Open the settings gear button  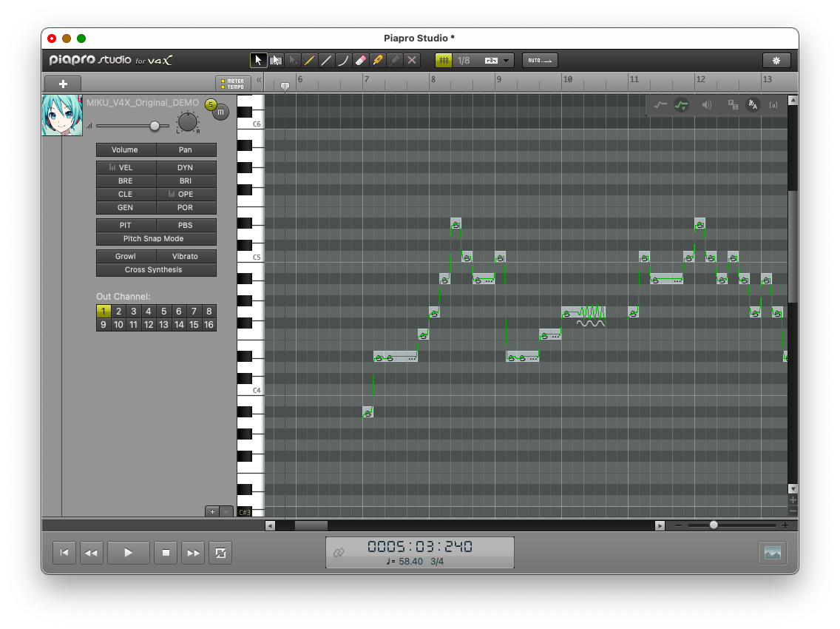[x=776, y=61]
